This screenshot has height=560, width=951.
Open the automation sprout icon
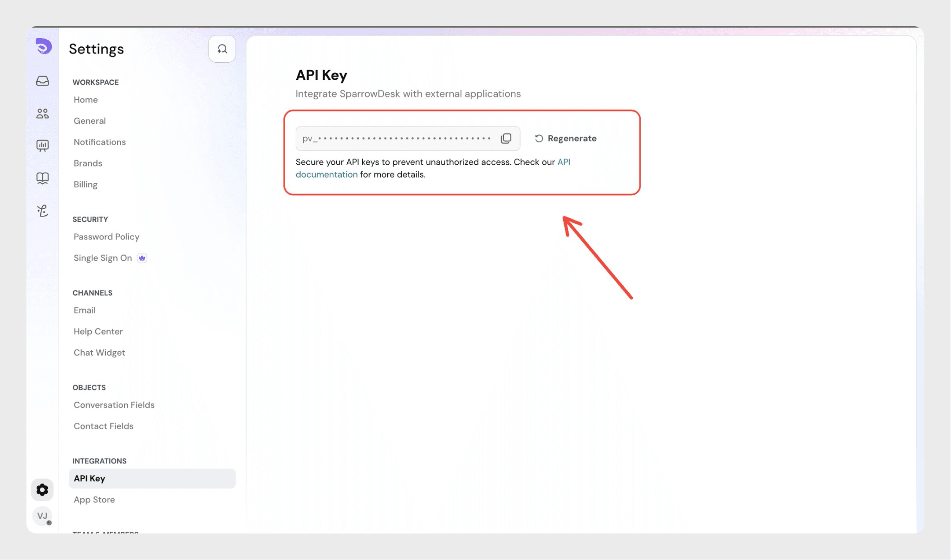(43, 211)
